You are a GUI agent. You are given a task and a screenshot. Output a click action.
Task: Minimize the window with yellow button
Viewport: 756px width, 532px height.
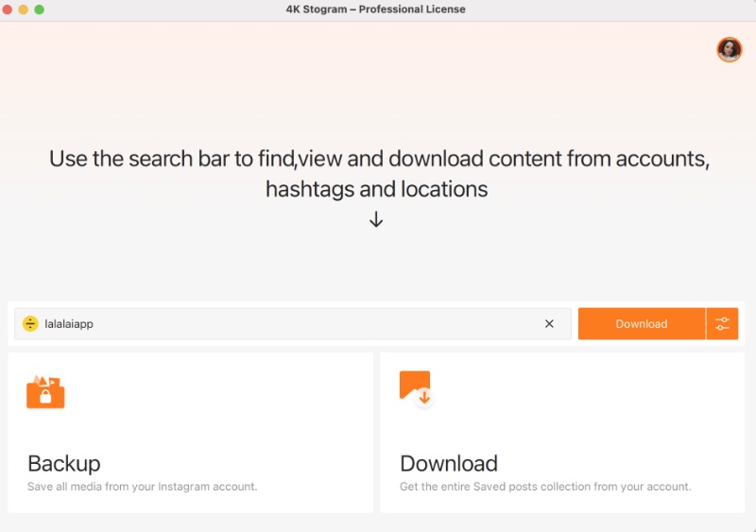[x=23, y=9]
